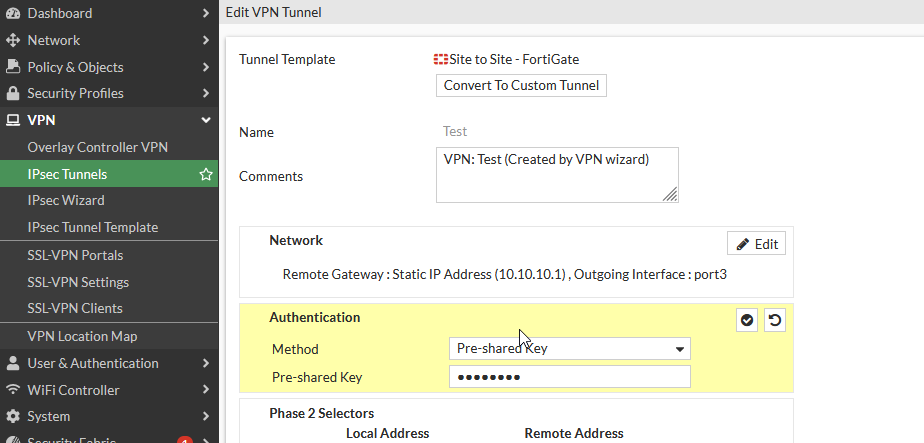Click the Dashboard gauge icon
This screenshot has width=924, height=443.
pyautogui.click(x=13, y=14)
